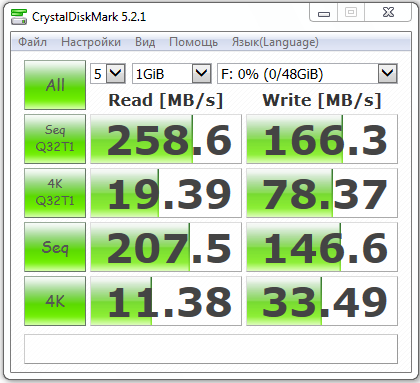420x383 pixels.
Task: Open the Настройки menu
Action: [91, 42]
